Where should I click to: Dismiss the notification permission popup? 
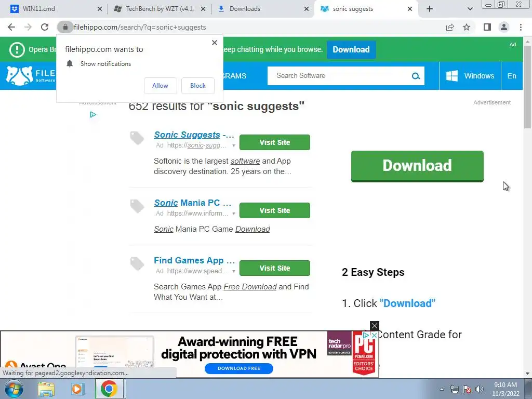coord(215,43)
